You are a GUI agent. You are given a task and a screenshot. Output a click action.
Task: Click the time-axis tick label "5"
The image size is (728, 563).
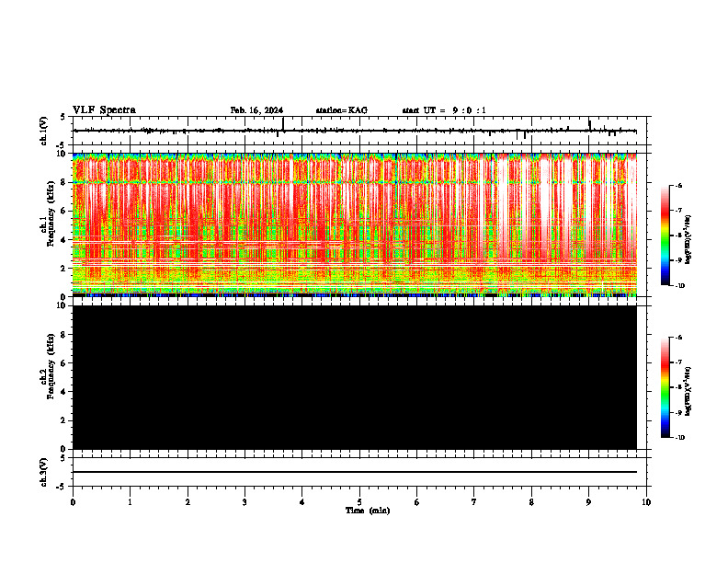coord(359,502)
